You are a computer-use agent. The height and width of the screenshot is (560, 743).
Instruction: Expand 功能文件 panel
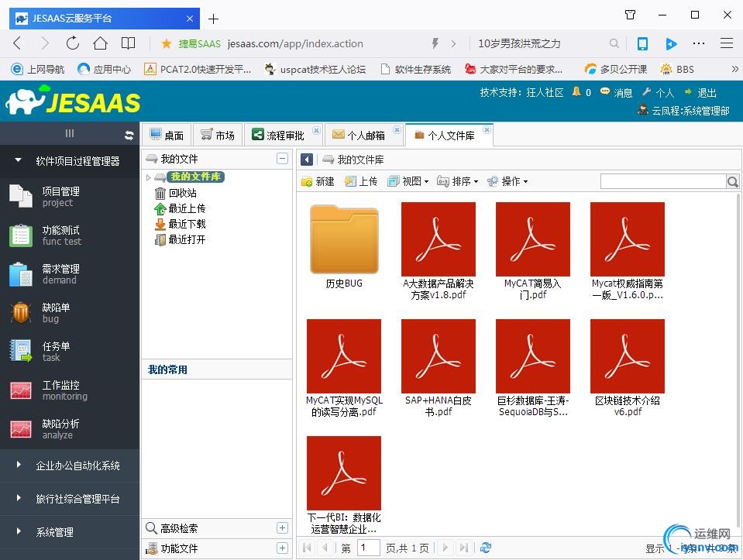click(x=283, y=548)
